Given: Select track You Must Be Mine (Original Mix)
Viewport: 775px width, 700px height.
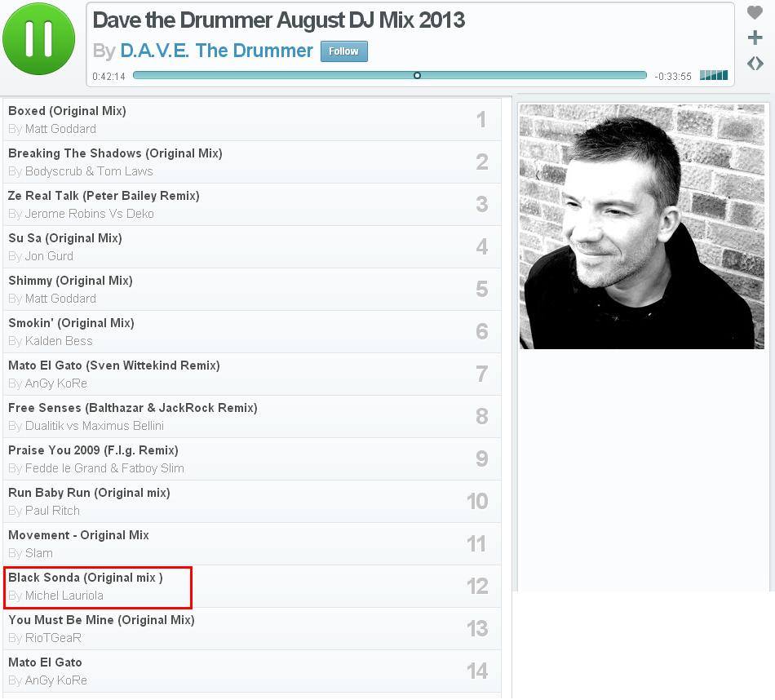Looking at the screenshot, I should click(x=252, y=629).
